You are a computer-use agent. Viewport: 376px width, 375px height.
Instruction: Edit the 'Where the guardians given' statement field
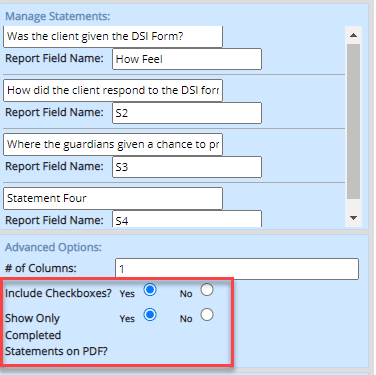113,144
